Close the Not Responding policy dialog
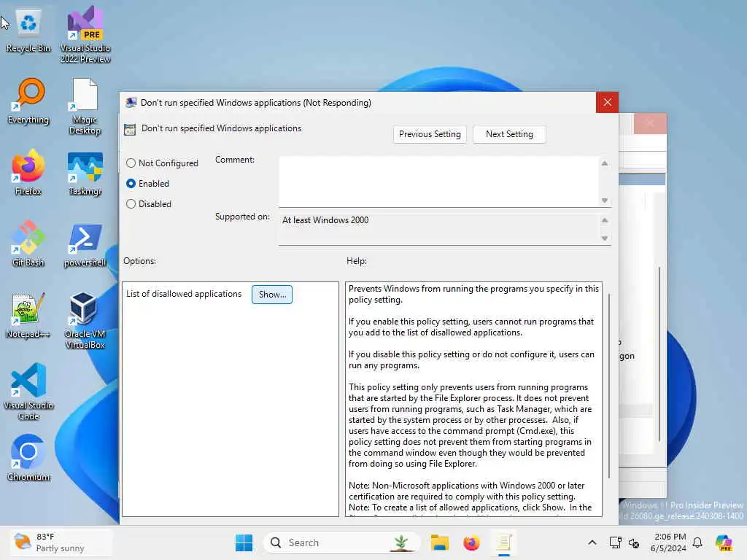The width and height of the screenshot is (747, 560). tap(607, 102)
